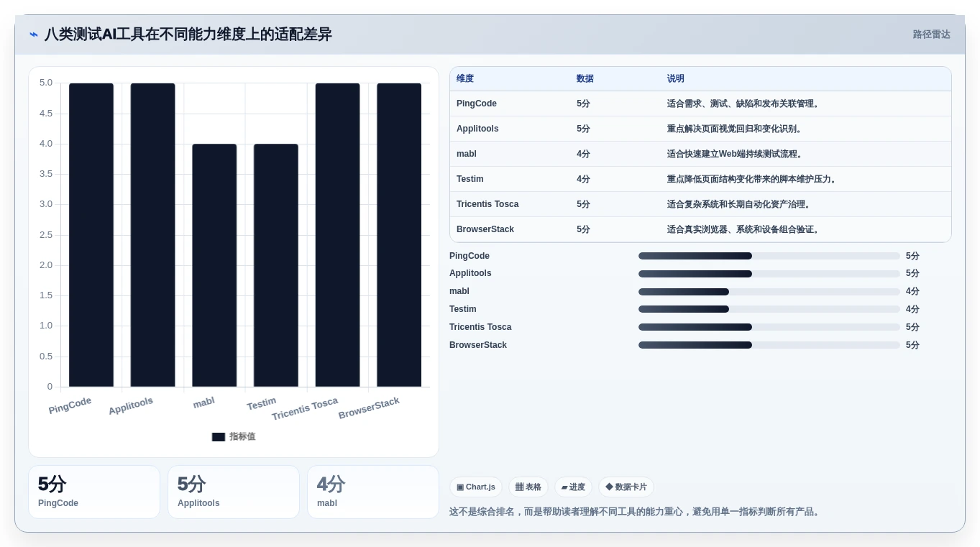The height and width of the screenshot is (547, 980).
Task: Select the 表格 tag chip
Action: pos(528,487)
